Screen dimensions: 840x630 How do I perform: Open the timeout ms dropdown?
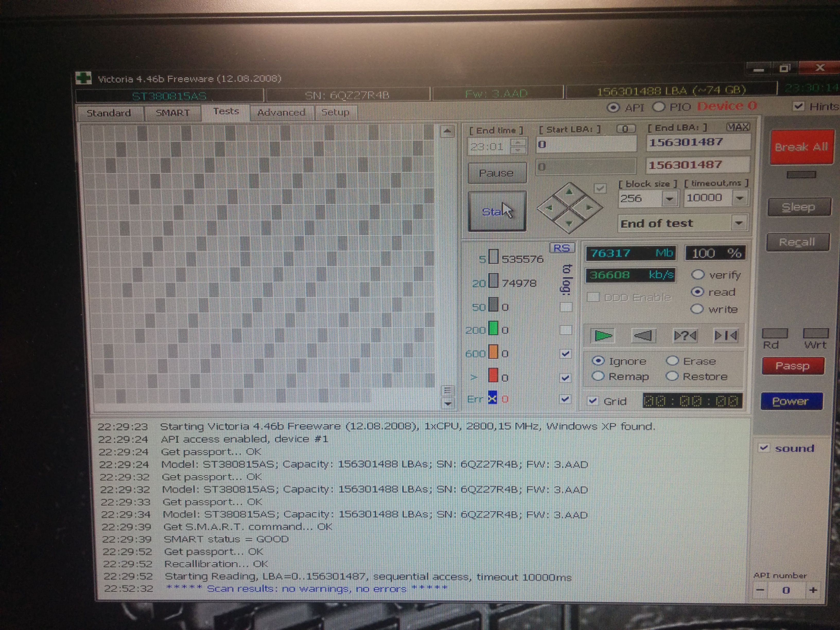click(x=739, y=198)
